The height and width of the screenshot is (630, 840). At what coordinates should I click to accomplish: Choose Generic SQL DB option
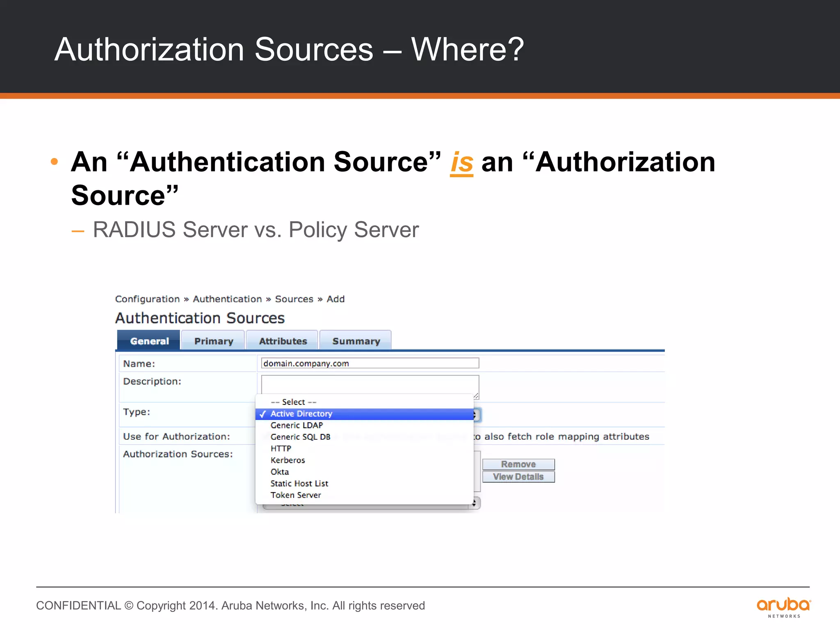(x=365, y=437)
